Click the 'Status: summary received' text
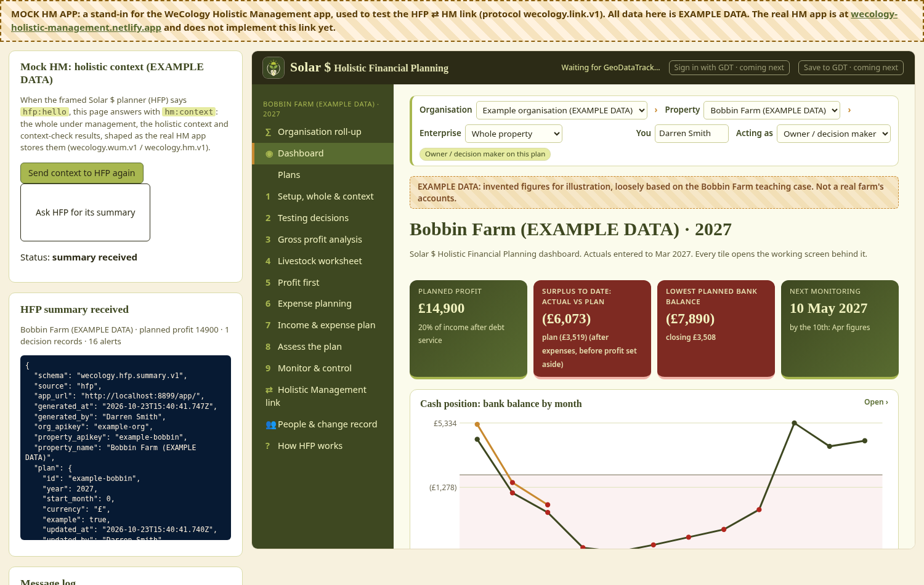Image resolution: width=924 pixels, height=585 pixels. [79, 257]
